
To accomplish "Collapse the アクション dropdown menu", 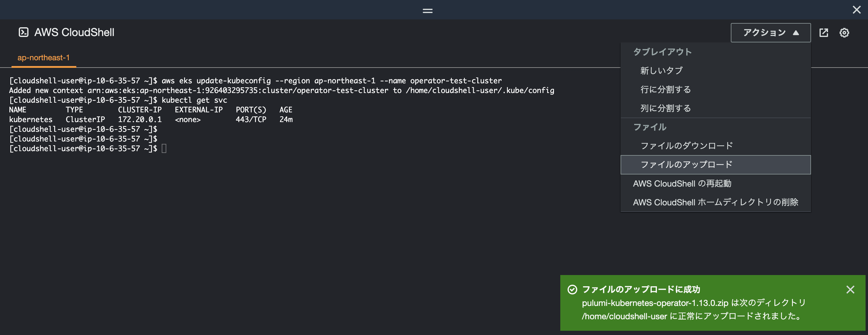I will (x=770, y=33).
